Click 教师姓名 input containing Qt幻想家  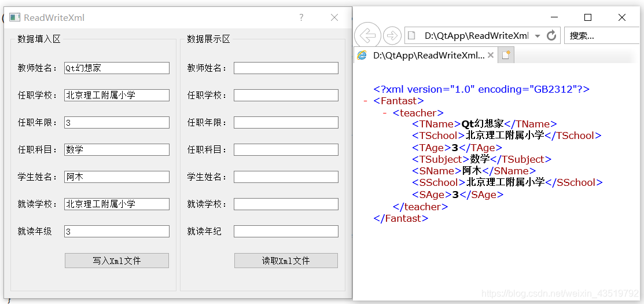tap(117, 68)
